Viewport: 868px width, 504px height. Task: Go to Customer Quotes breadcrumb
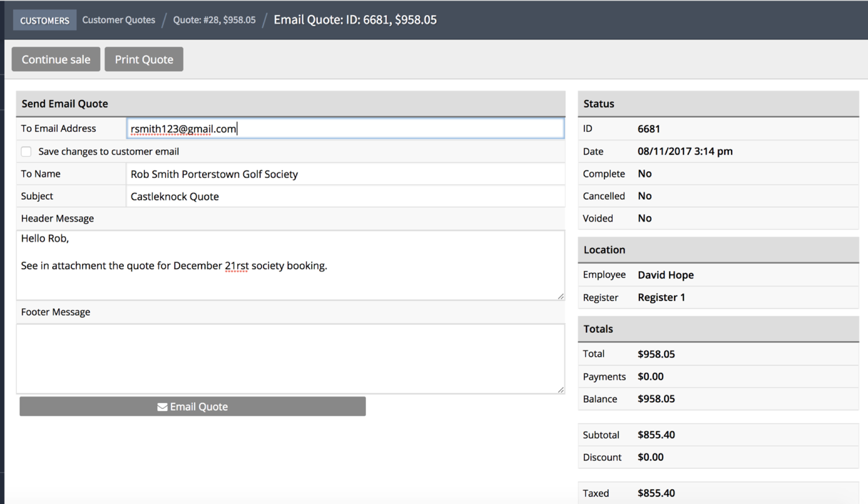coord(118,20)
